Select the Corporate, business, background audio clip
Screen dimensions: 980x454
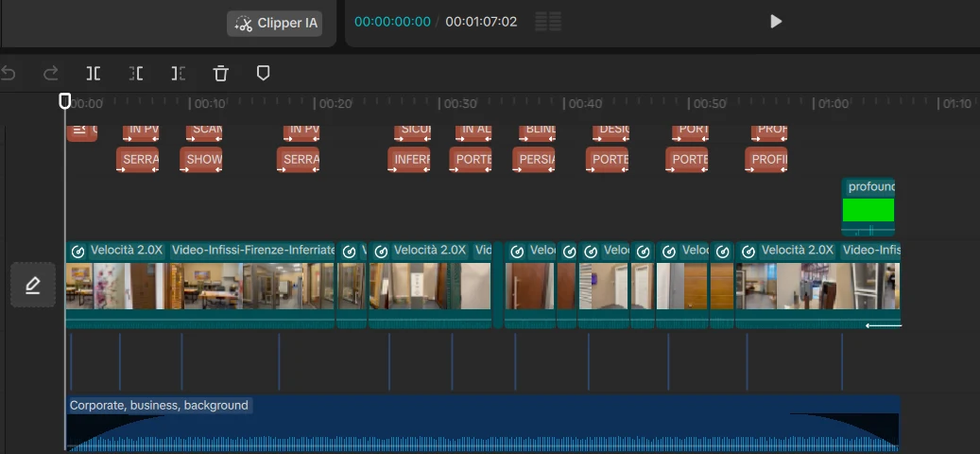[483, 423]
